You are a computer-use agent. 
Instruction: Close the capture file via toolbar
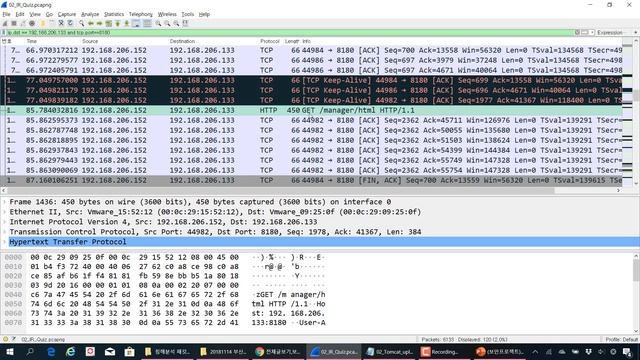61,23
